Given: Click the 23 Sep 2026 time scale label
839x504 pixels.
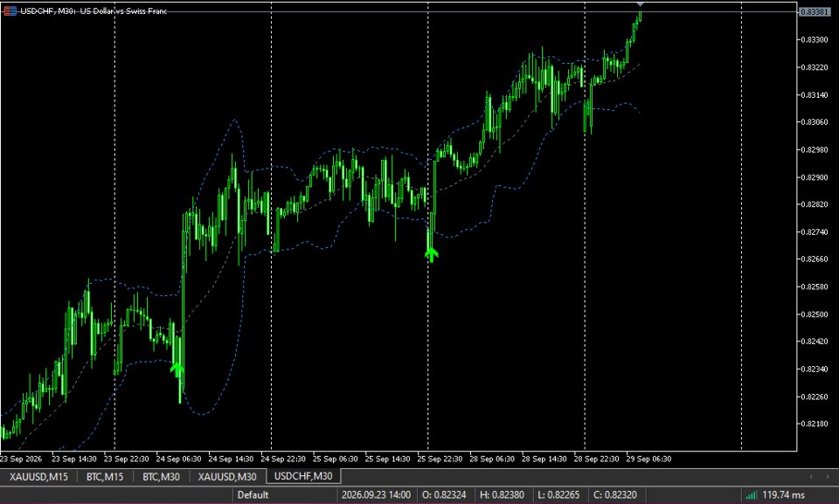Looking at the screenshot, I should [21, 459].
